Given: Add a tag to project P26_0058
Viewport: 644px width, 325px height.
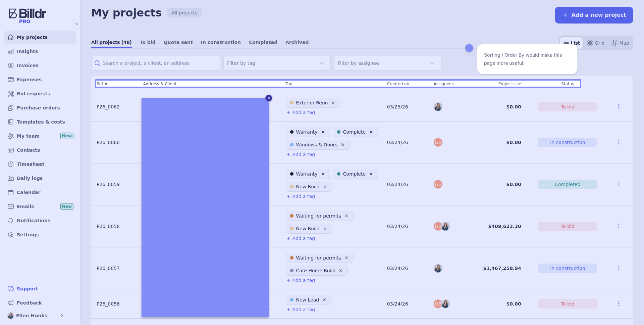Looking at the screenshot, I should coord(301,238).
